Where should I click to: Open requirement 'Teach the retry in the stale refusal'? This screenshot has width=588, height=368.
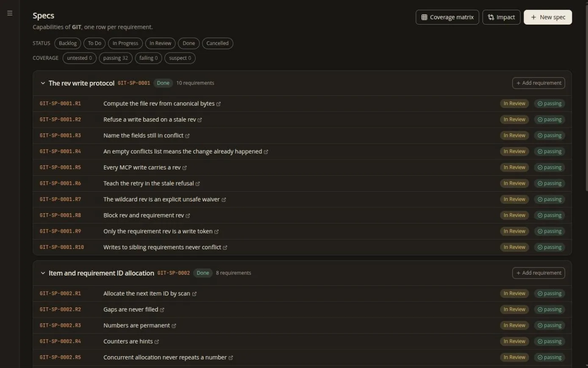[x=149, y=184]
